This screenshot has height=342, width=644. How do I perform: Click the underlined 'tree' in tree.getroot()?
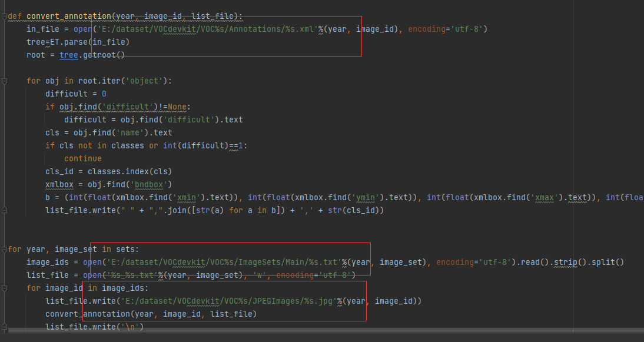tap(69, 55)
